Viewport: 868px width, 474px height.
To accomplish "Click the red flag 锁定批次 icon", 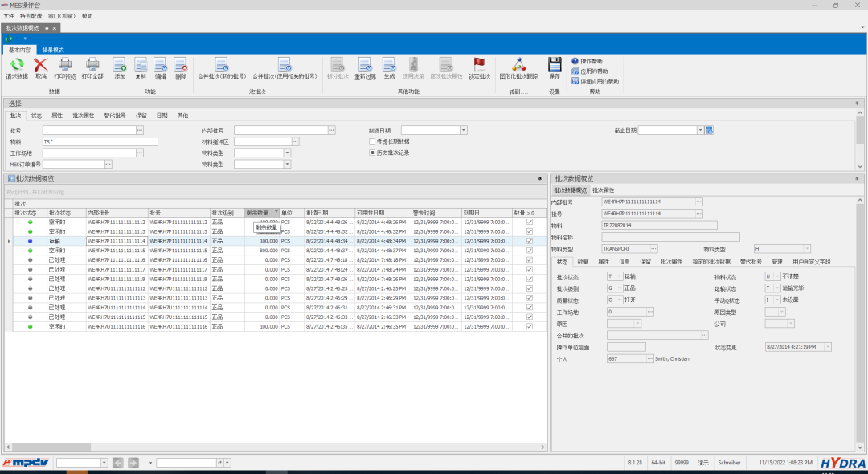I will point(479,64).
